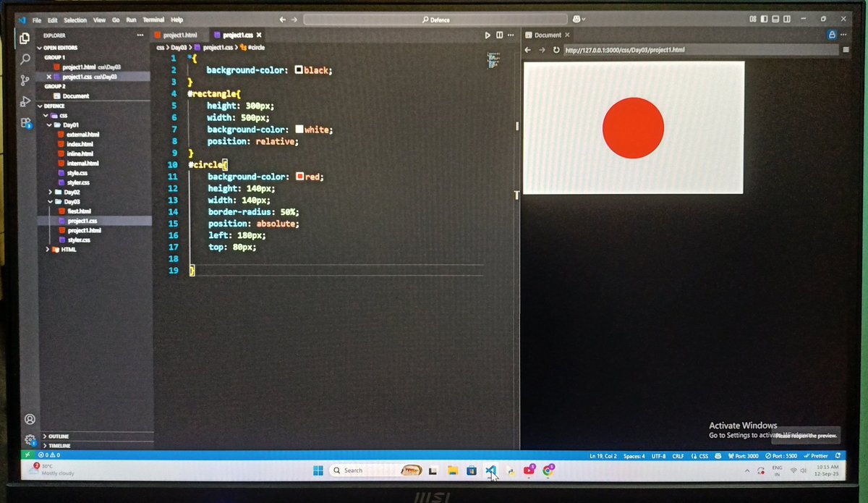Toggle the primary side bar layout button

point(764,19)
